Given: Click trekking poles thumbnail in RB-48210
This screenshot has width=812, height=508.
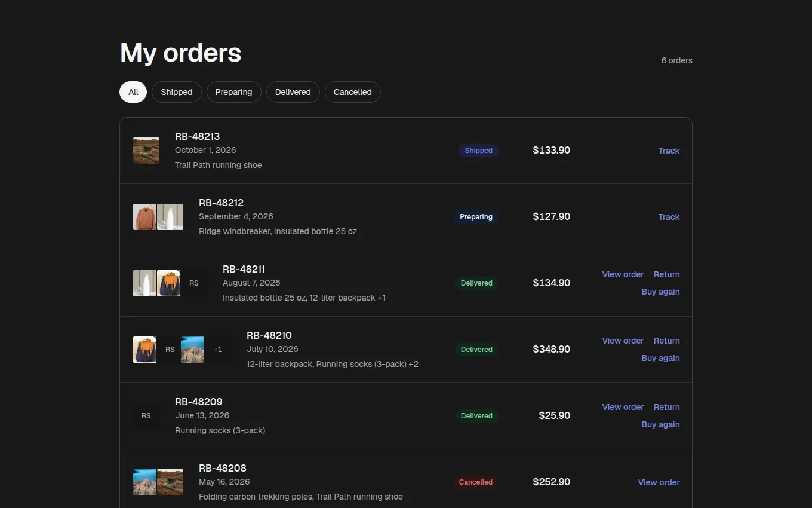Looking at the screenshot, I should point(192,350).
